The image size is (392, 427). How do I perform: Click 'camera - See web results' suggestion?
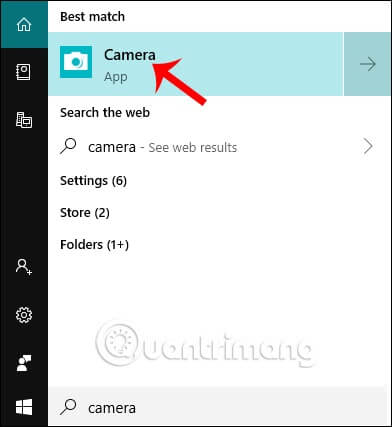[162, 147]
